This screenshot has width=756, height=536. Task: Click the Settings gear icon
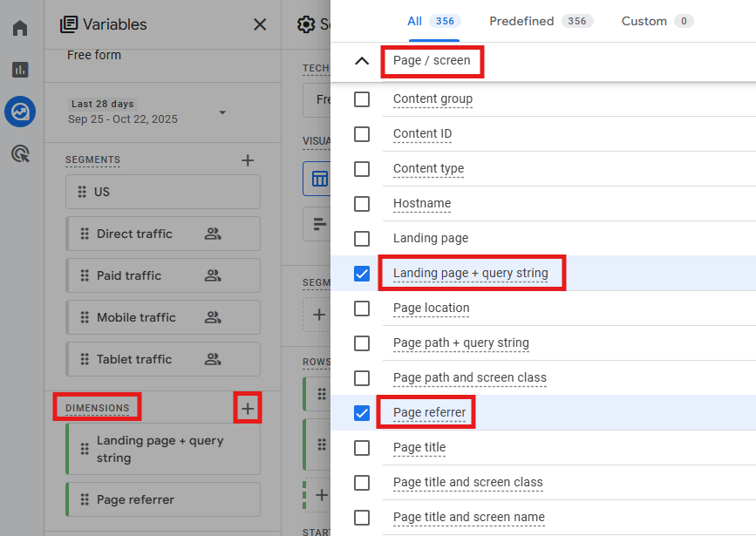click(x=306, y=24)
